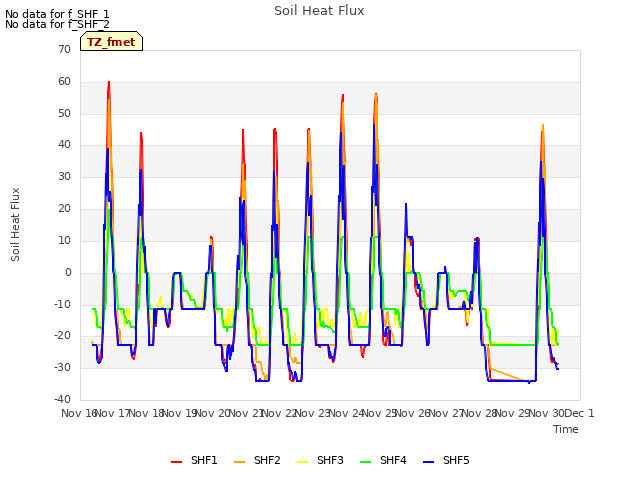Click the green SHF4 legend color marker

tap(366, 462)
